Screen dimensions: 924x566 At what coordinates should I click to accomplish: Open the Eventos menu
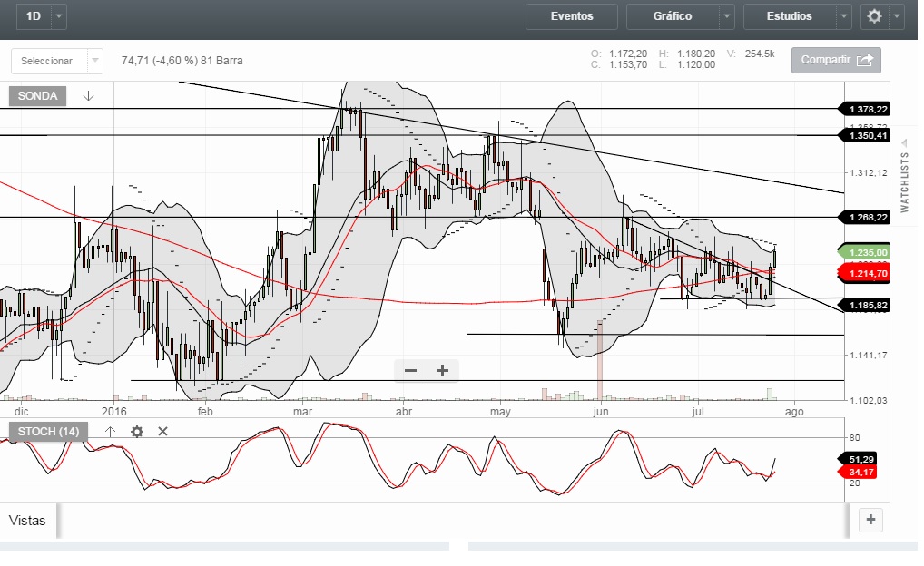pos(572,16)
